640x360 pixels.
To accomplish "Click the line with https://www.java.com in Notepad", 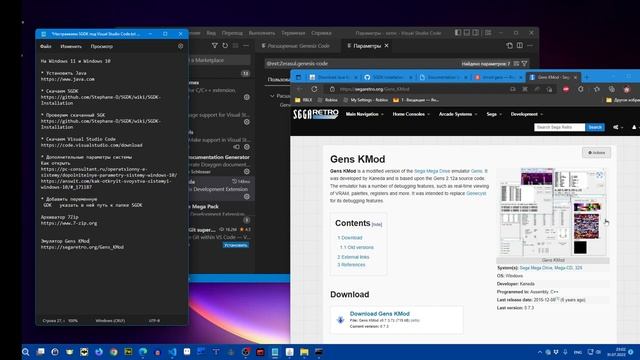I will (x=68, y=79).
